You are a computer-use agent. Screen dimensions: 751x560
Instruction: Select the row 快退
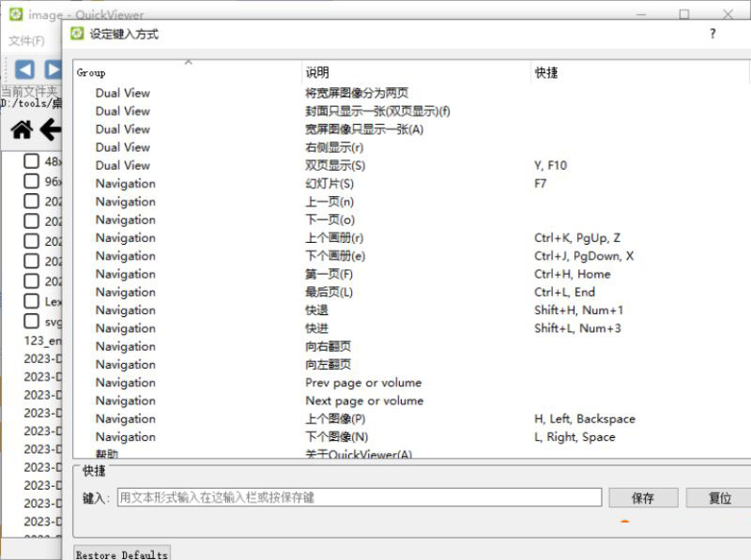[x=412, y=310]
